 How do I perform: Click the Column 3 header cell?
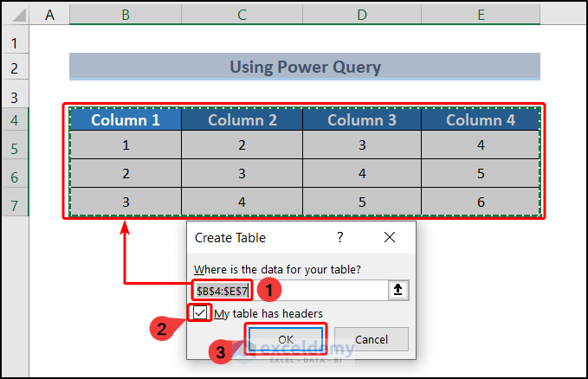click(x=361, y=120)
